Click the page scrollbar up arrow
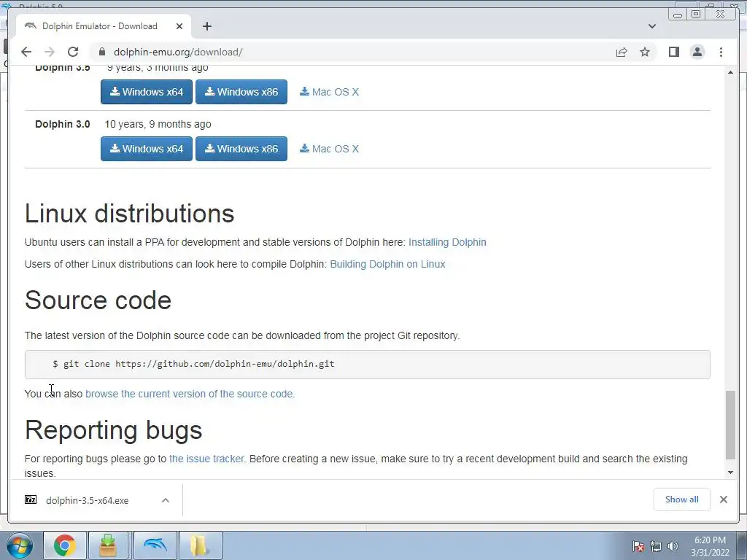The height and width of the screenshot is (560, 747). 730,72
